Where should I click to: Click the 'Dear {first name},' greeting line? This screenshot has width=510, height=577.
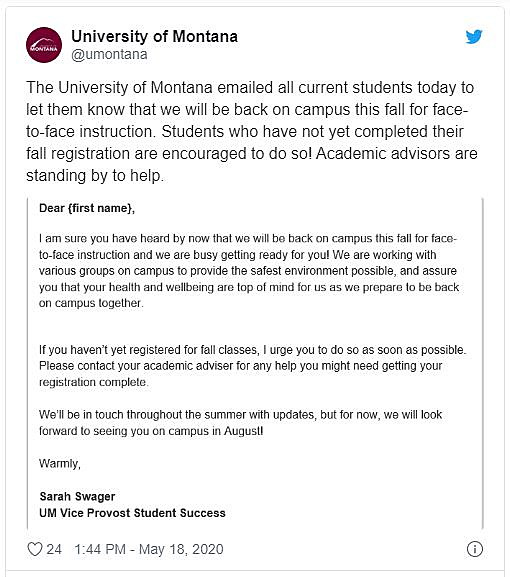pyautogui.click(x=87, y=208)
